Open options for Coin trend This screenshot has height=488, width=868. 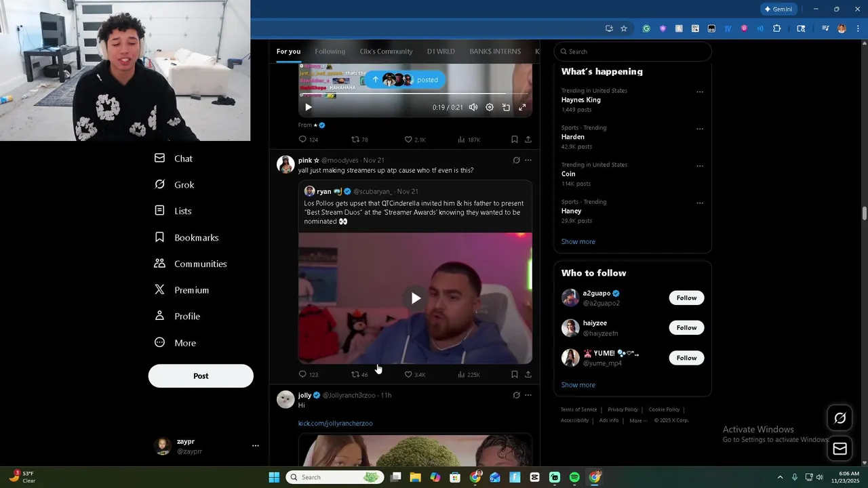point(700,166)
